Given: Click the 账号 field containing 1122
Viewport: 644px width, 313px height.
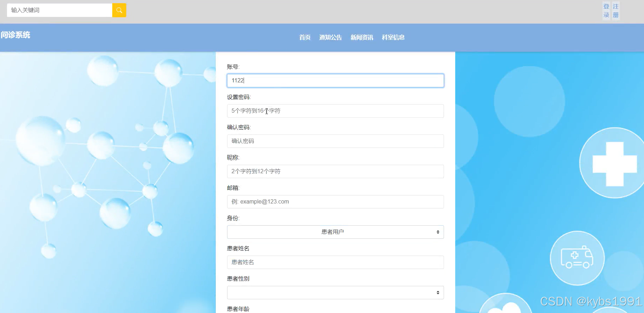Looking at the screenshot, I should coord(335,81).
